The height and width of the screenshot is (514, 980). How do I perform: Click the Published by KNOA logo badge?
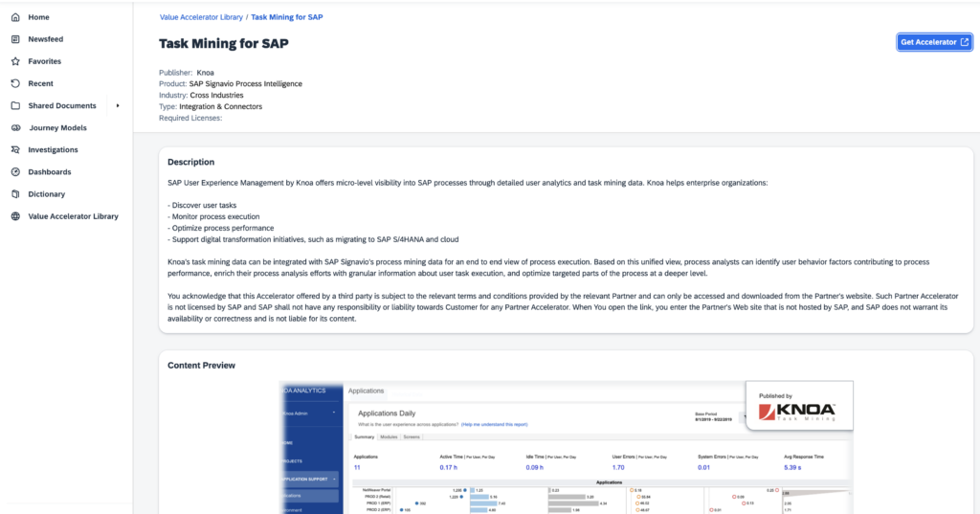pyautogui.click(x=799, y=406)
